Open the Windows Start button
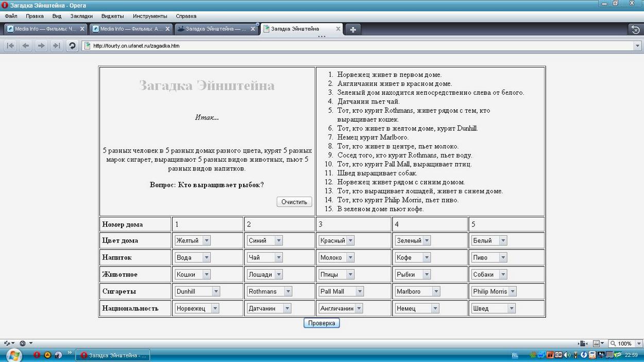The height and width of the screenshot is (362, 644). (x=14, y=355)
